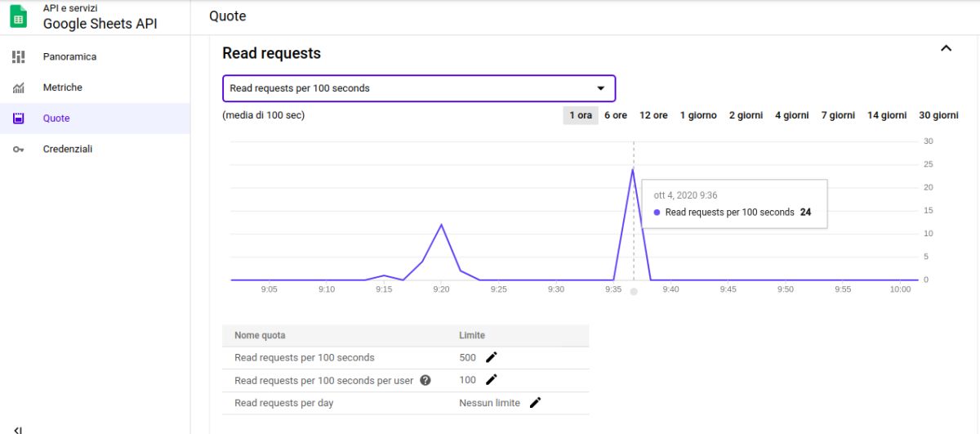Select the 1 giorno time range
The width and height of the screenshot is (980, 434).
(x=698, y=115)
